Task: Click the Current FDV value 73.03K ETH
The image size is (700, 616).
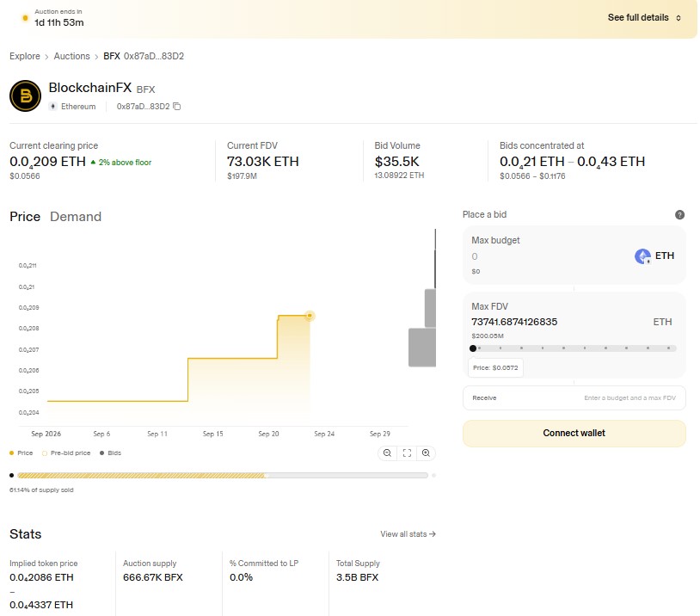Action: pyautogui.click(x=262, y=161)
